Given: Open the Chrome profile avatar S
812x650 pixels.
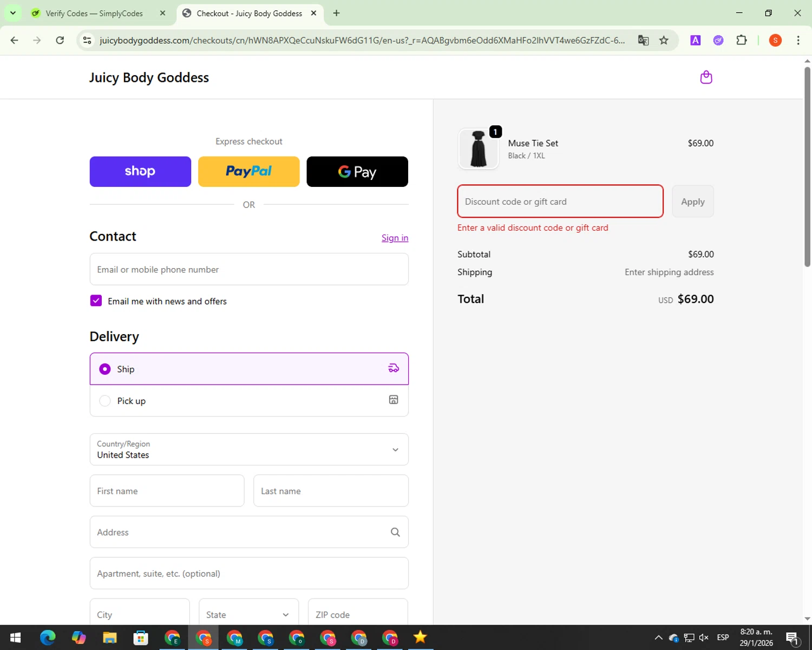Looking at the screenshot, I should pos(775,40).
